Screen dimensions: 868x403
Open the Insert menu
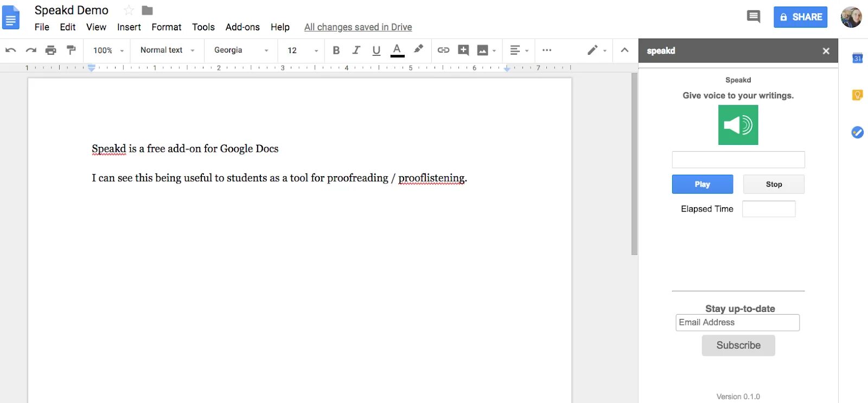[129, 27]
